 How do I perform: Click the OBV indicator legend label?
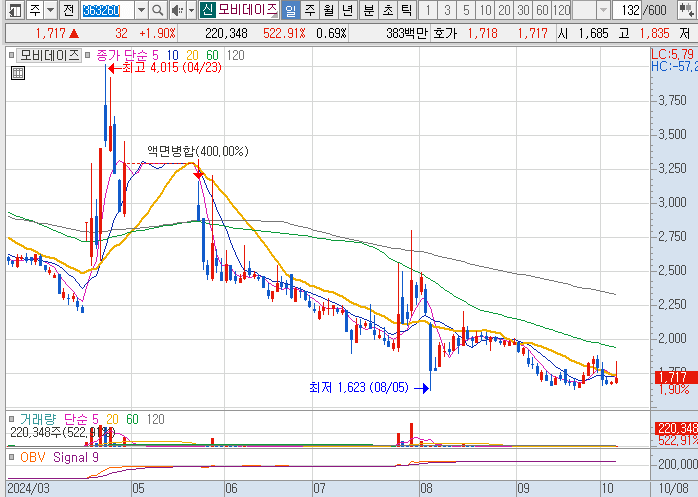(32, 458)
